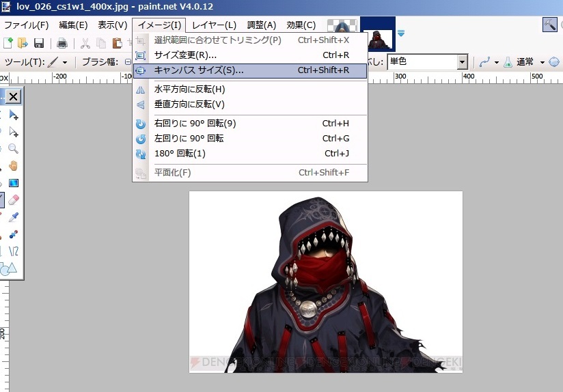Select 水平方向に反転(H) menu item
The height and width of the screenshot is (392, 563).
(250, 89)
